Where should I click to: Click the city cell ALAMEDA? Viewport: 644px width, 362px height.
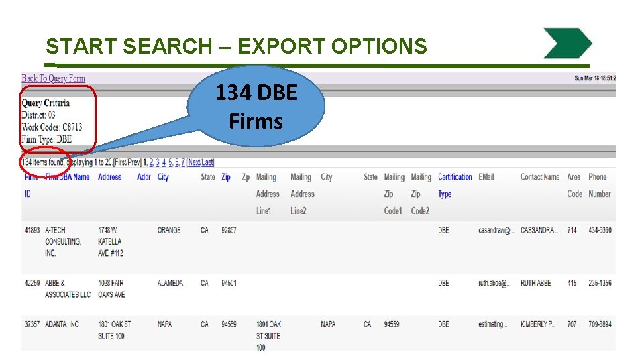170,283
